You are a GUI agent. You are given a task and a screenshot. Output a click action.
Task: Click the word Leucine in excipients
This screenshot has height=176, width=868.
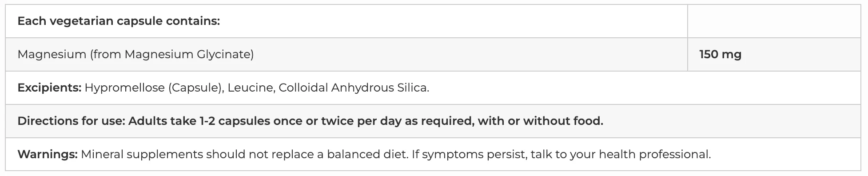(x=250, y=88)
